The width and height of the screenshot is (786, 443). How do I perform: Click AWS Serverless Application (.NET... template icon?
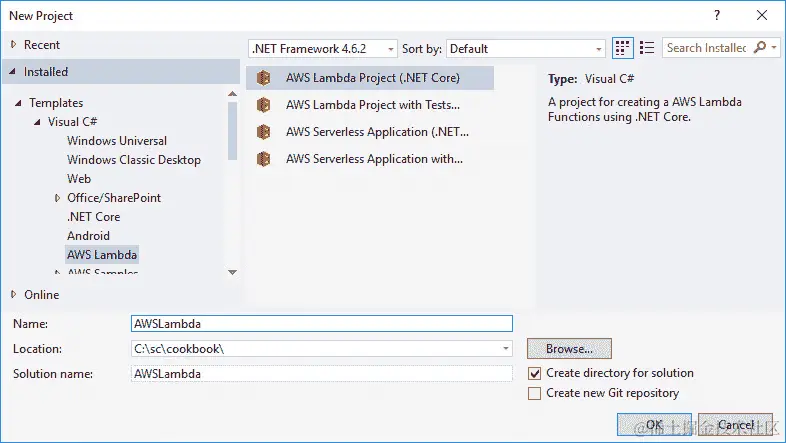[264, 132]
